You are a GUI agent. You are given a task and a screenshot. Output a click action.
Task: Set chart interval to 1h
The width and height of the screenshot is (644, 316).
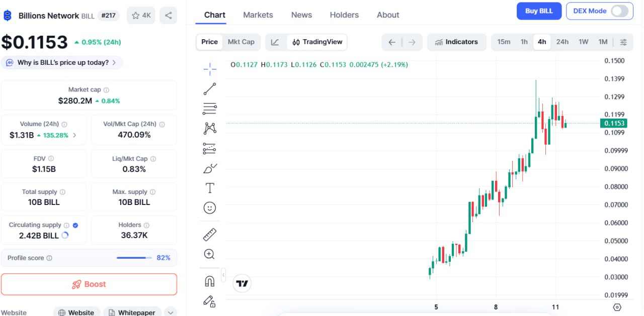524,42
